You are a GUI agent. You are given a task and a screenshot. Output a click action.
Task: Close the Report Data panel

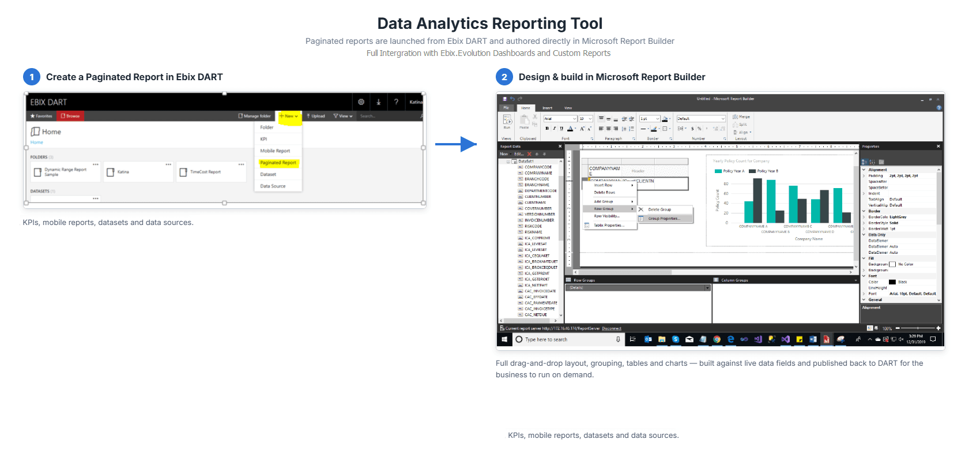click(560, 146)
